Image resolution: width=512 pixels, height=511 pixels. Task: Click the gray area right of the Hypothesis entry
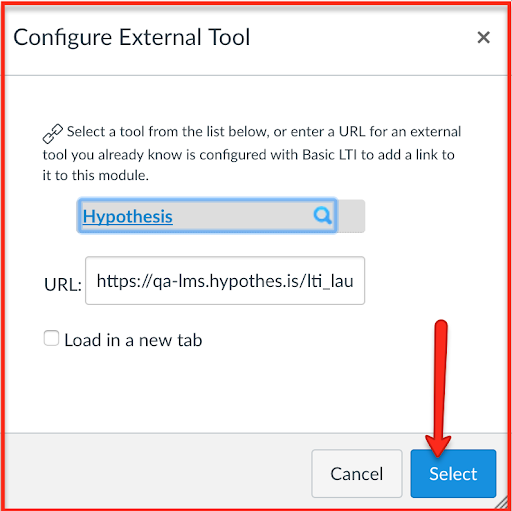point(351,216)
